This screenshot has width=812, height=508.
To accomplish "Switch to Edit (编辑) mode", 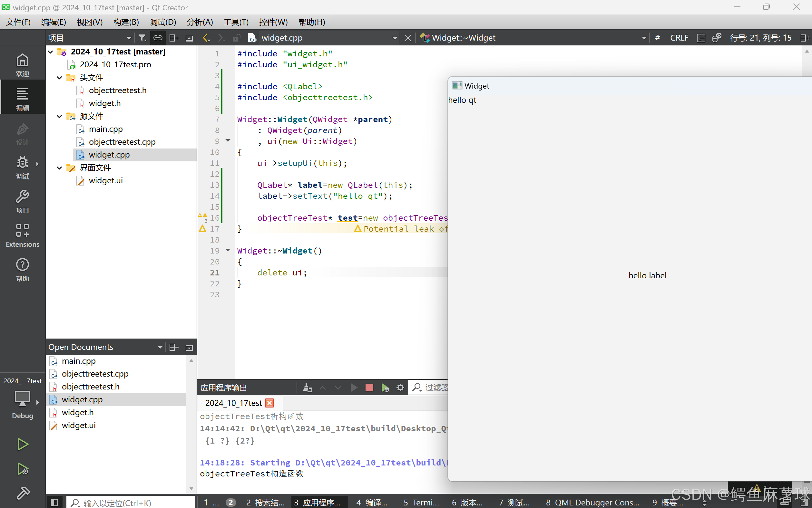I will click(23, 99).
